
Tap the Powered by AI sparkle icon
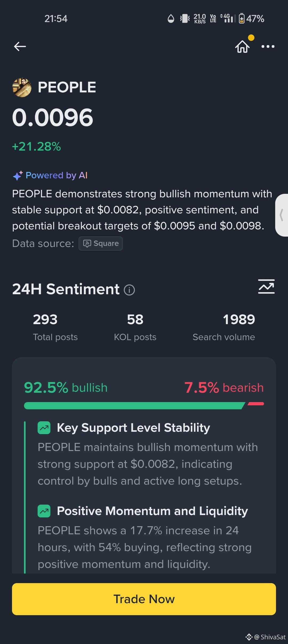[18, 175]
